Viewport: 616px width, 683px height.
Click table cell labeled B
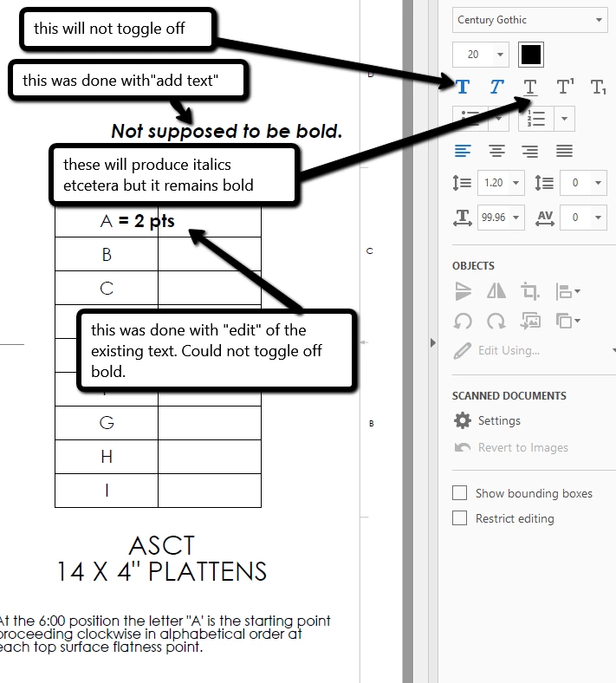pos(107,254)
